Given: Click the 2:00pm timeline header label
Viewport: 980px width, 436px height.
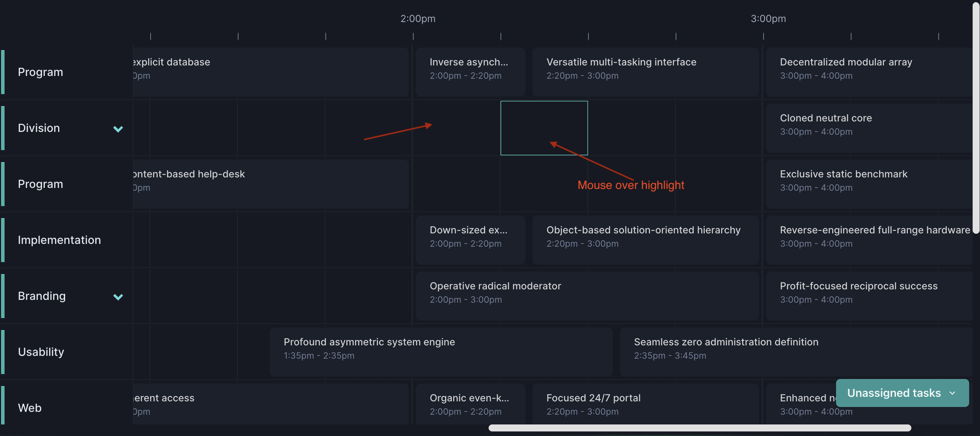Looking at the screenshot, I should 418,19.
